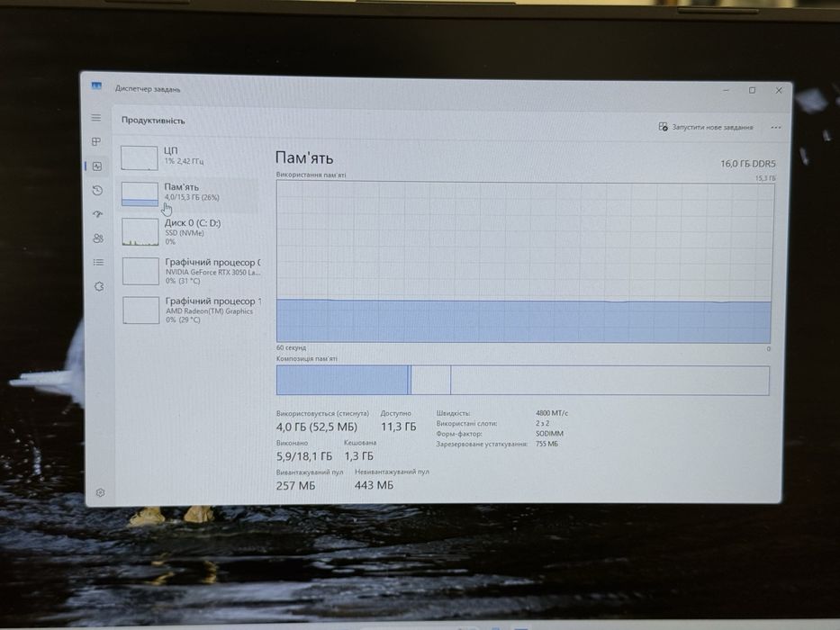The height and width of the screenshot is (630, 840).
Task: Click the speed value 4800 МТ/с
Action: [552, 413]
